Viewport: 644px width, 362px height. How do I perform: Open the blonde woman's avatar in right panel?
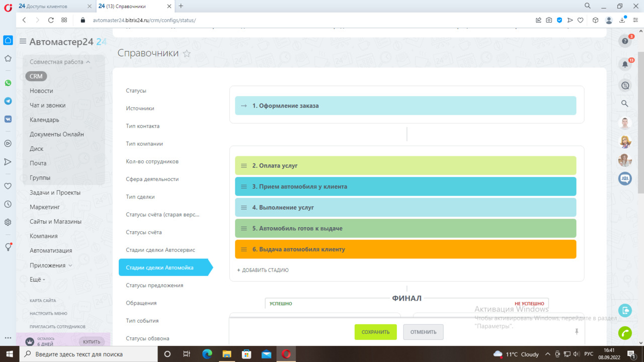click(625, 142)
